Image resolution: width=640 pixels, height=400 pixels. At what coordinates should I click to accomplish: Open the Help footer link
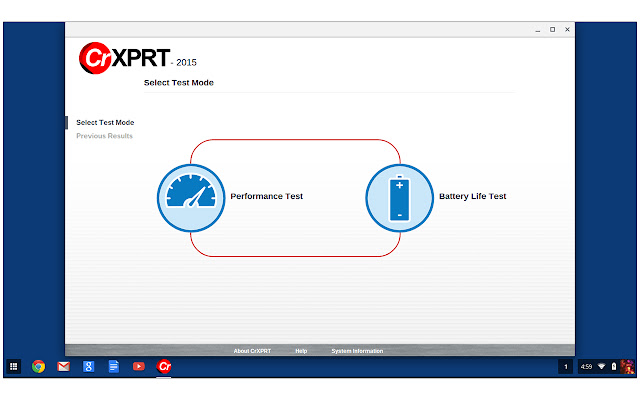tap(301, 351)
